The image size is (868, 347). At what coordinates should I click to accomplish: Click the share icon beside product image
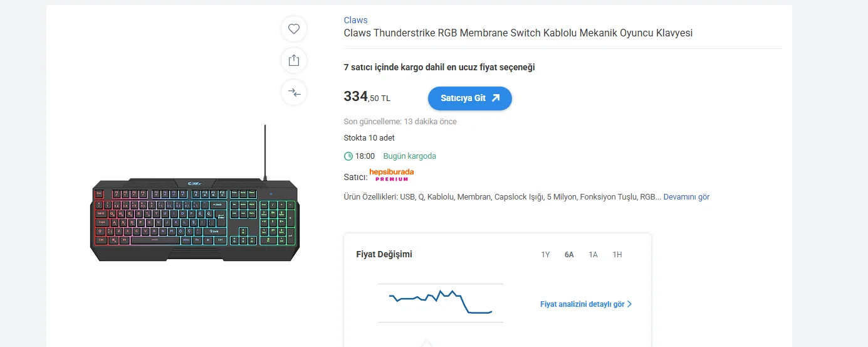[x=294, y=60]
